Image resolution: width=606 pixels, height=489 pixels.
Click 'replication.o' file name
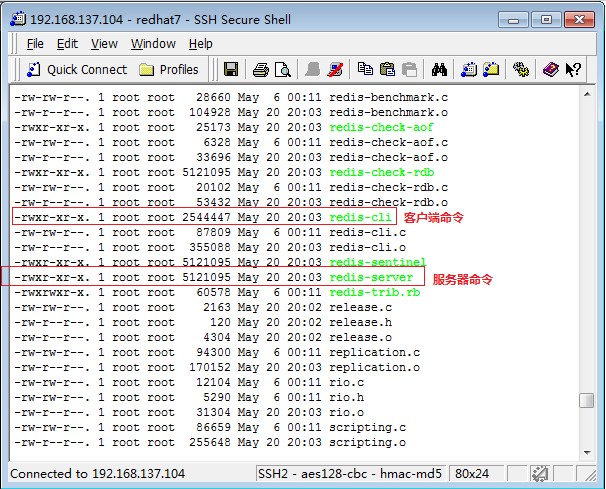374,367
